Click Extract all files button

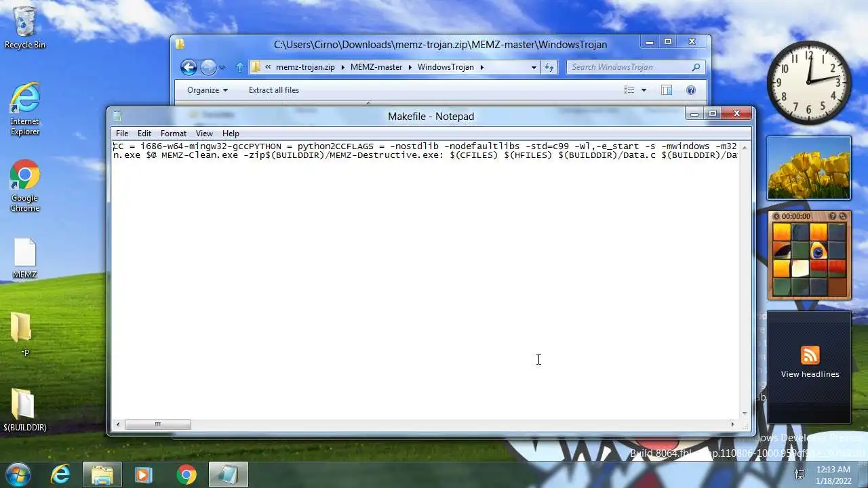coord(274,90)
